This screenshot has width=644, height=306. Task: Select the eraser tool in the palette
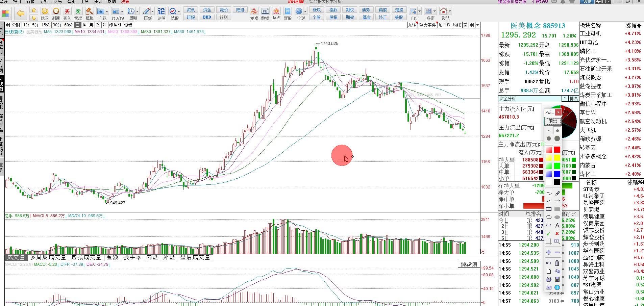(x=557, y=193)
